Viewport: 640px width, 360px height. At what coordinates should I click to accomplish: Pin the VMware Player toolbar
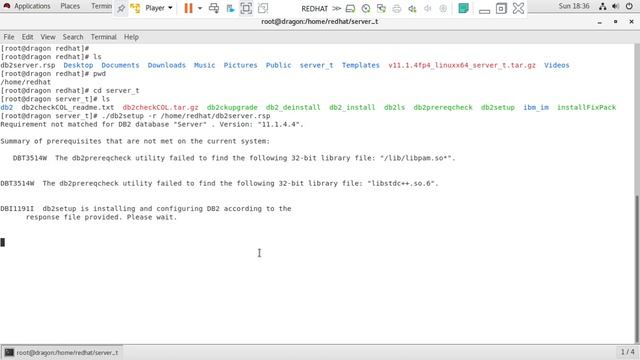click(121, 8)
